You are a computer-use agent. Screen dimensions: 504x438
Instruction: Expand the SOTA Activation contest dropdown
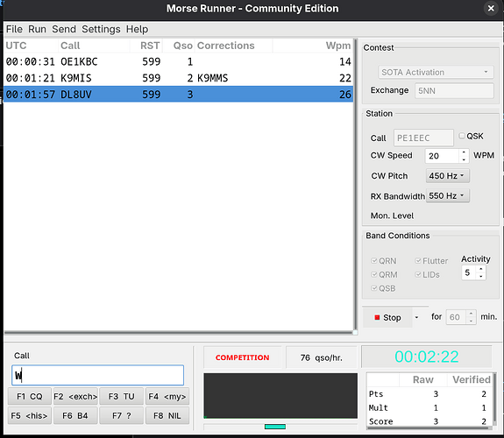coord(436,72)
